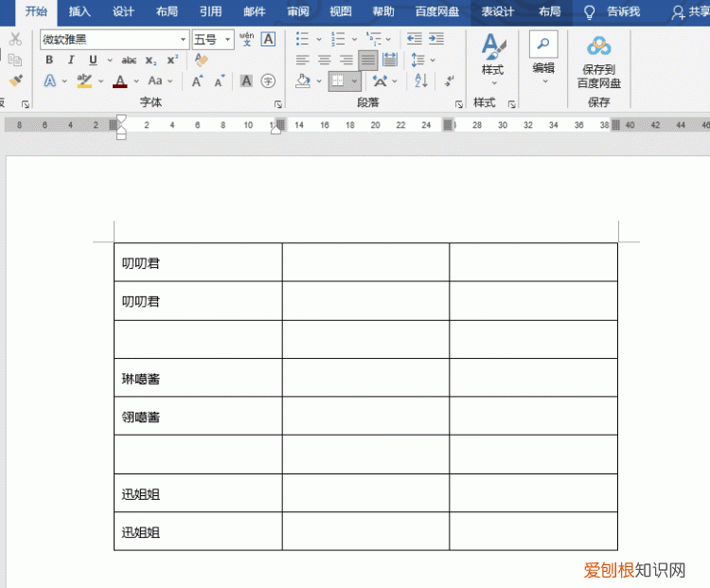Image resolution: width=710 pixels, height=588 pixels.
Task: Toggle justify alignment
Action: 367,60
